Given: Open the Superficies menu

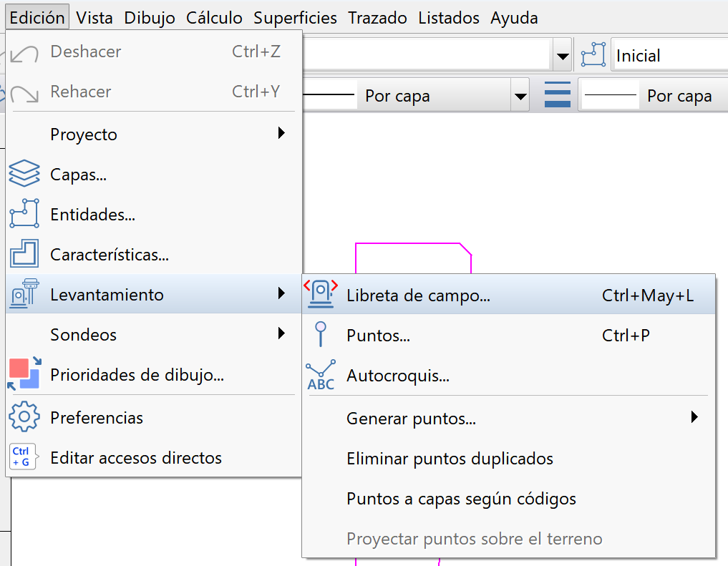Looking at the screenshot, I should (x=295, y=18).
